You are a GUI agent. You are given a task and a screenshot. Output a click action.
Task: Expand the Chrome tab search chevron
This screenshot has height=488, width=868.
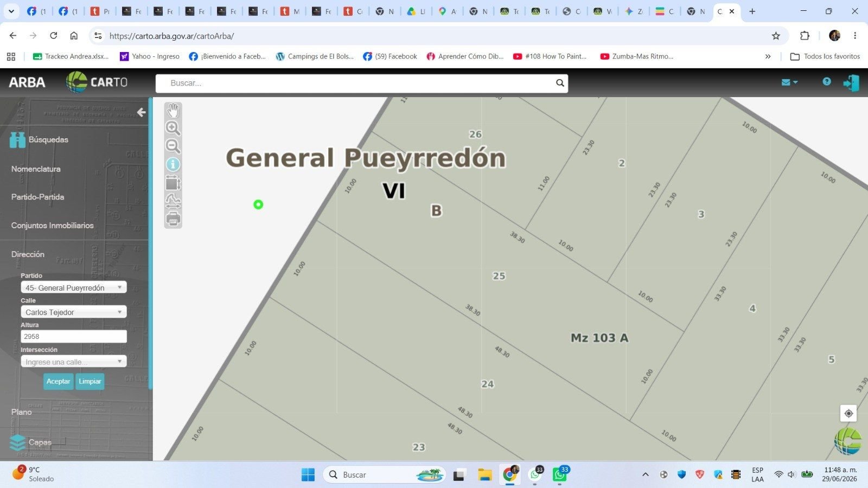click(x=11, y=11)
